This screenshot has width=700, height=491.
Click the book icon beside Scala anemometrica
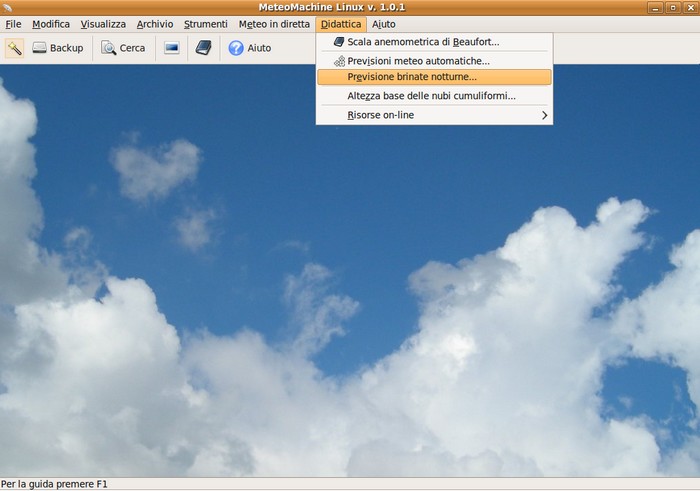(x=339, y=42)
